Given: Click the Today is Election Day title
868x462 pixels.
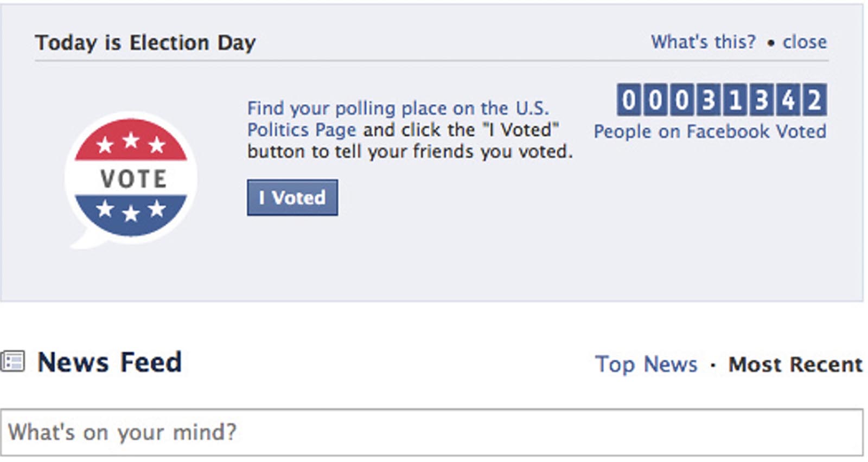Looking at the screenshot, I should coord(145,42).
